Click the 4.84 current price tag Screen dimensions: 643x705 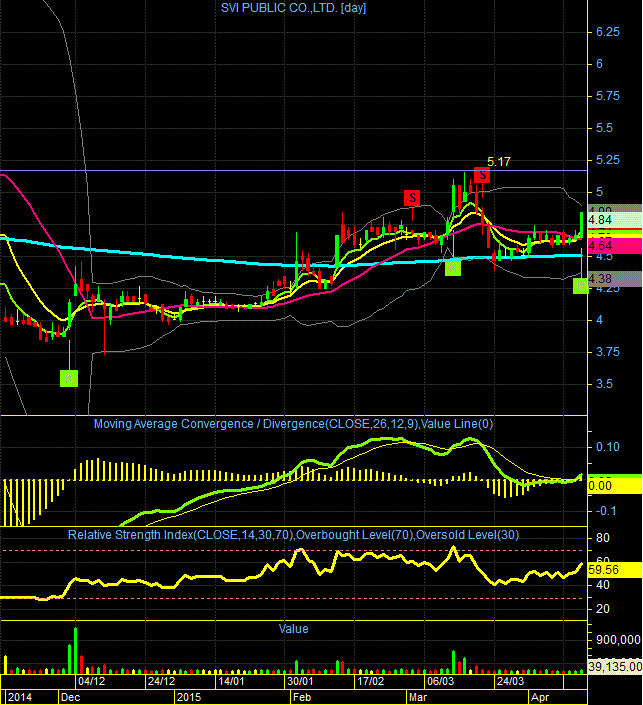tap(615, 220)
